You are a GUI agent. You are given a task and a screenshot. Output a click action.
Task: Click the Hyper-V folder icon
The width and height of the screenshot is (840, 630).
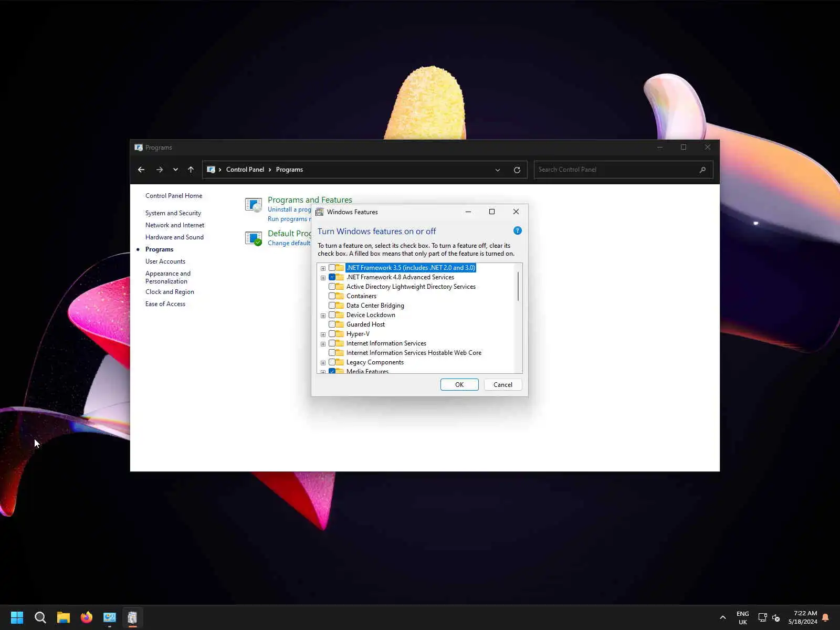click(340, 334)
